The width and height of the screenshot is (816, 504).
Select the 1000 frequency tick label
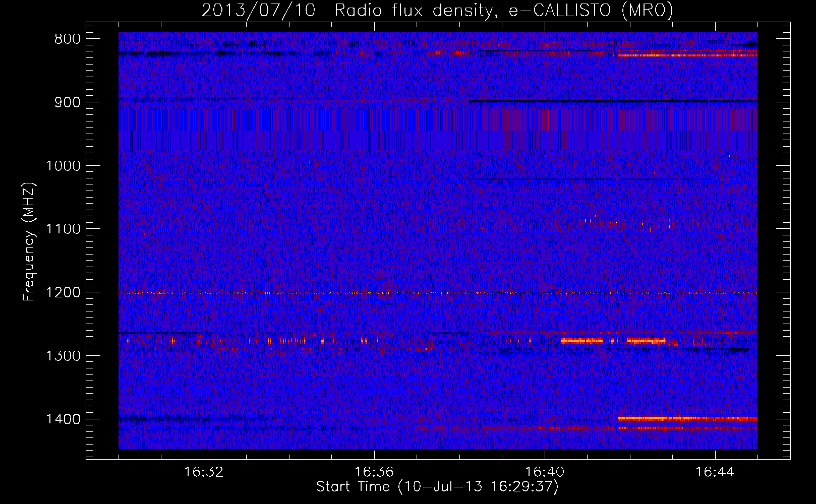click(x=63, y=166)
